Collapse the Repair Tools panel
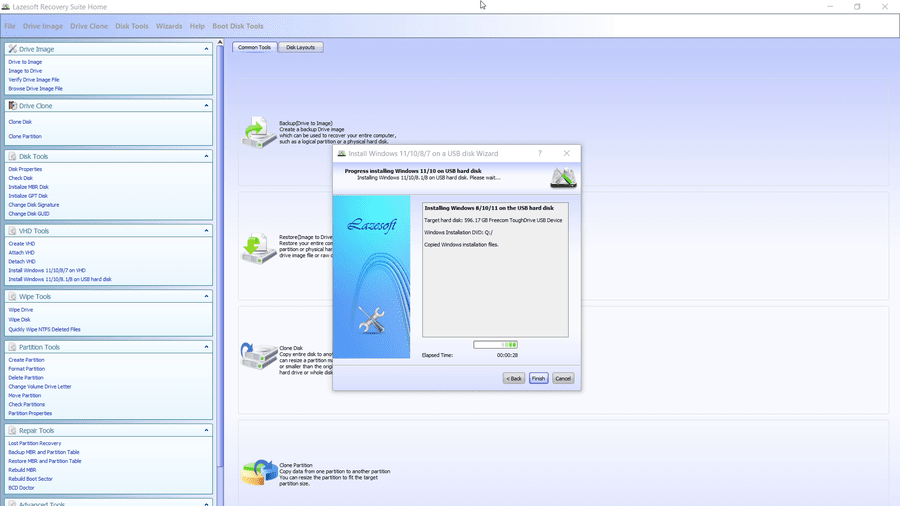Viewport: 900px width, 506px height. tap(206, 430)
